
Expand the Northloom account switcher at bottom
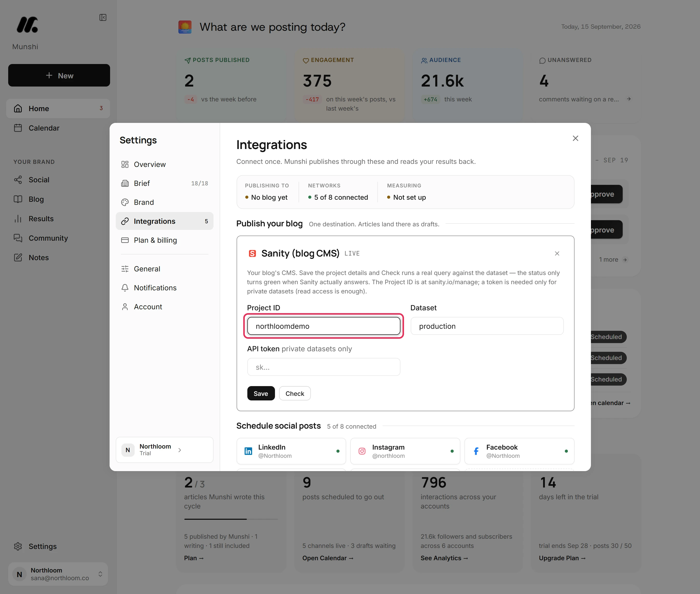point(58,574)
